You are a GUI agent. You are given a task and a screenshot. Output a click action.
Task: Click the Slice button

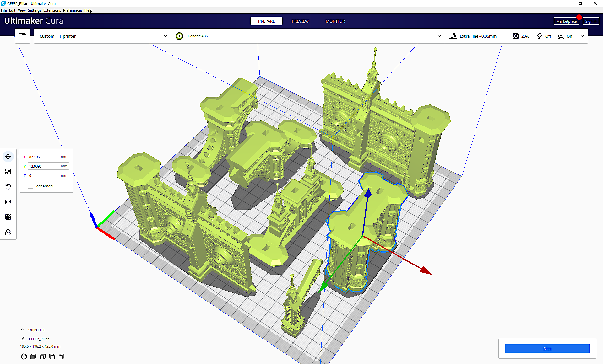547,349
